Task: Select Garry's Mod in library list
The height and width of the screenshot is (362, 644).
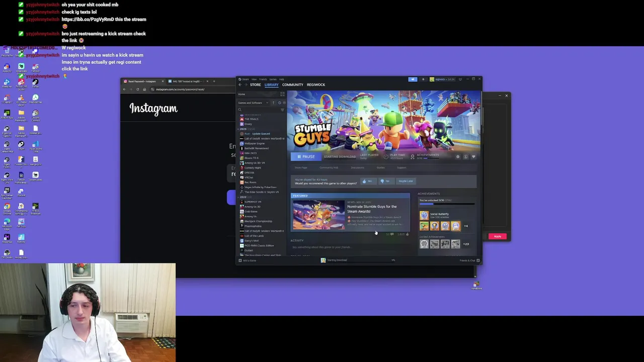Action: click(251, 241)
